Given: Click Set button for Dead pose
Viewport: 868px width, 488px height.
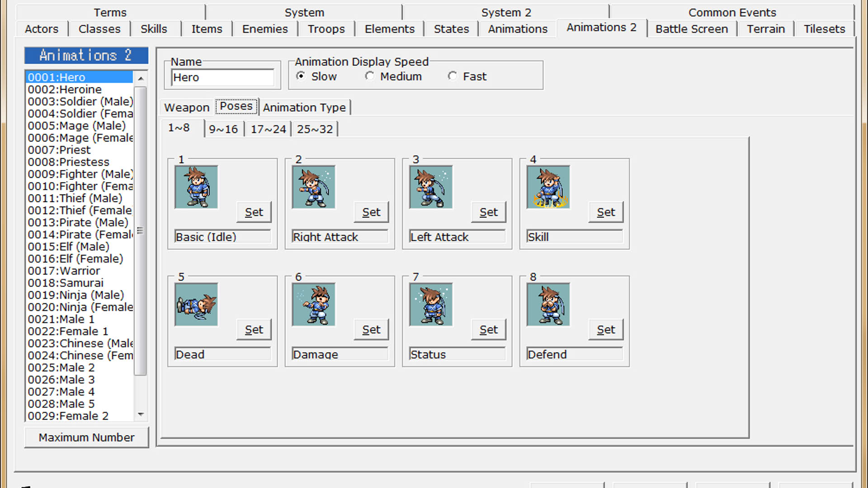Looking at the screenshot, I should click(254, 329).
